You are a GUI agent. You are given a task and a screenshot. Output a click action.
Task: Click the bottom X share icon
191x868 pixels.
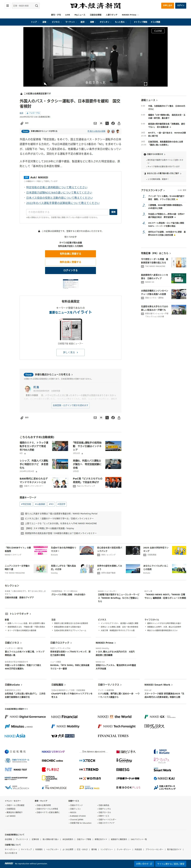point(107,417)
